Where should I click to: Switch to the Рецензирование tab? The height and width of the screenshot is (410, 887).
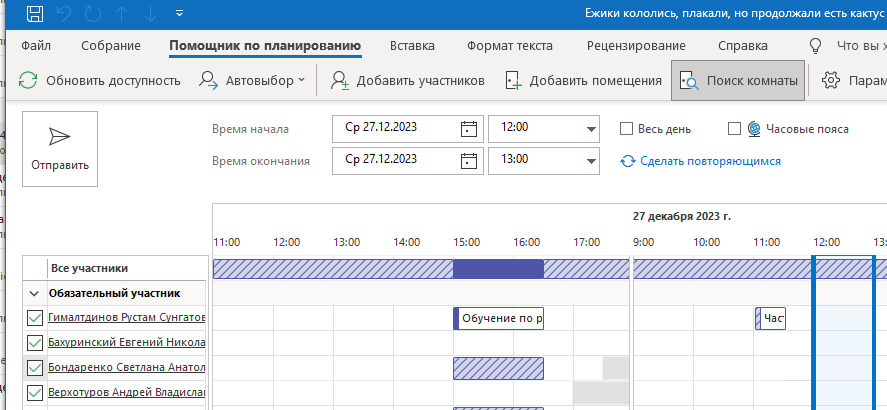(636, 46)
